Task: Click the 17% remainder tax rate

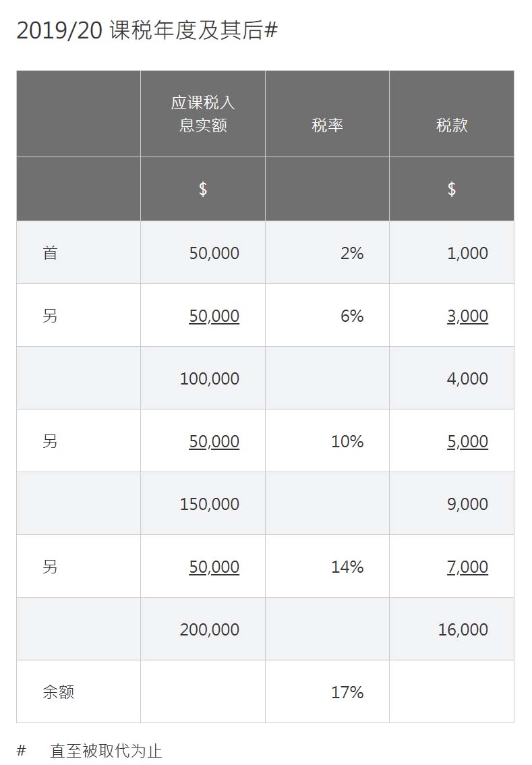Action: point(348,692)
